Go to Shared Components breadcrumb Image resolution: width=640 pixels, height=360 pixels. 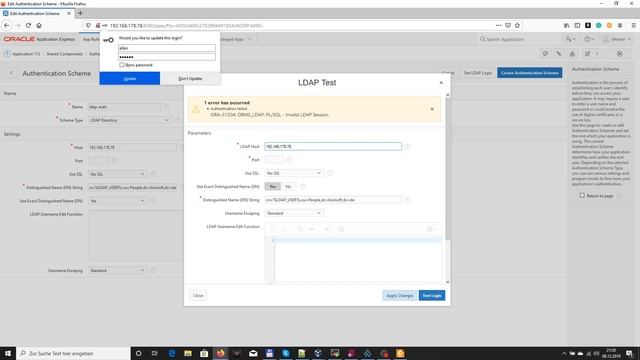tap(64, 54)
